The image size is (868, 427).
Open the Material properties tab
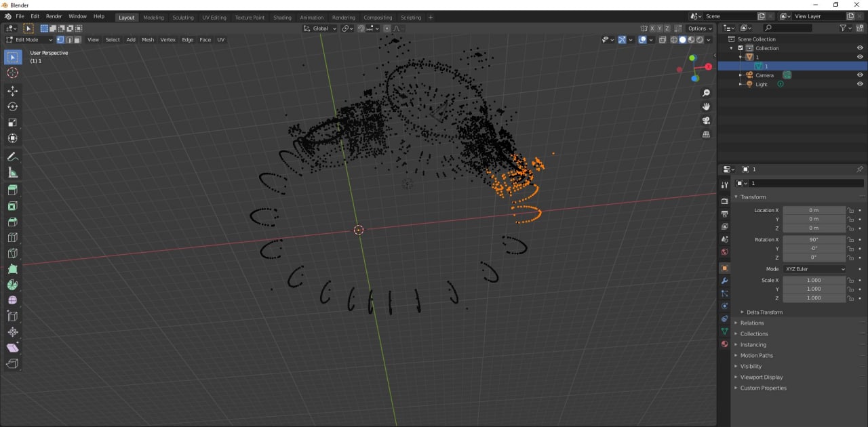[724, 344]
